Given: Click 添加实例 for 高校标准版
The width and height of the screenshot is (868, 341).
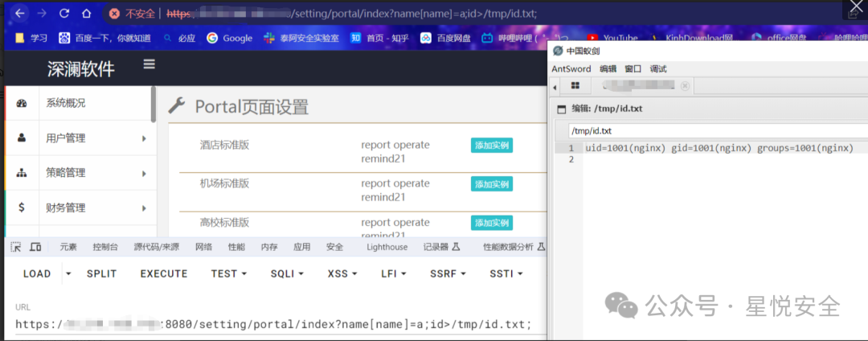Looking at the screenshot, I should (492, 223).
